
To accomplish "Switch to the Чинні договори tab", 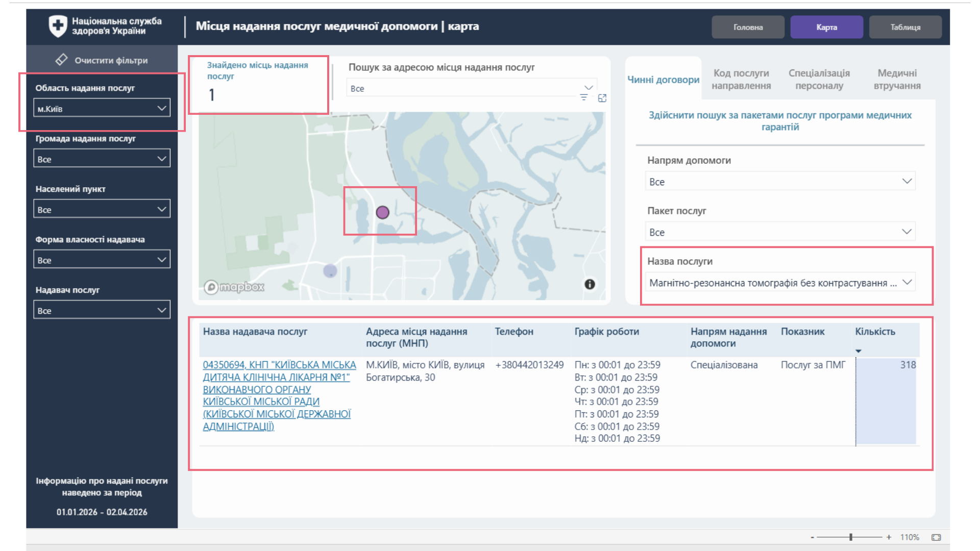I will 663,80.
